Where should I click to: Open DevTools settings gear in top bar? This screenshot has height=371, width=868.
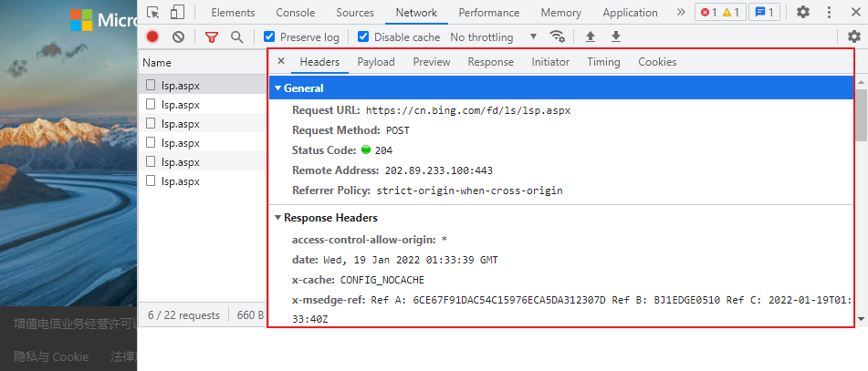pos(803,13)
